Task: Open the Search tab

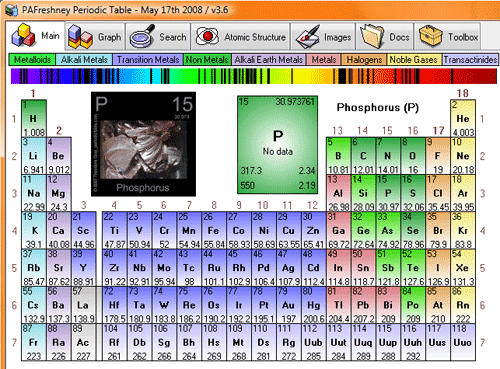Action: click(158, 37)
